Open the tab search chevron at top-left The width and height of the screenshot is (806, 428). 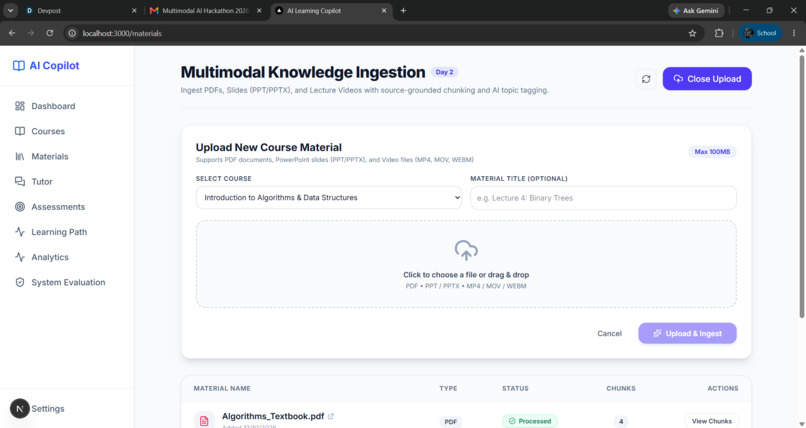pyautogui.click(x=10, y=10)
